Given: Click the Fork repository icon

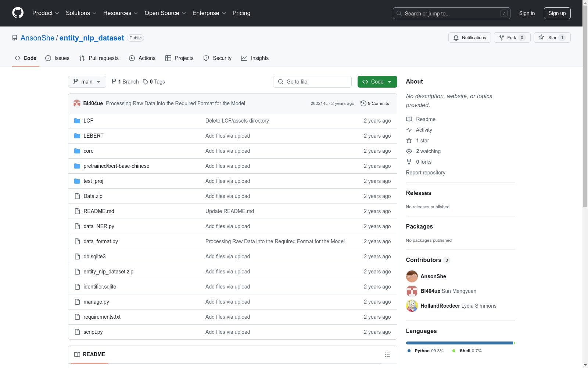Looking at the screenshot, I should 502,38.
